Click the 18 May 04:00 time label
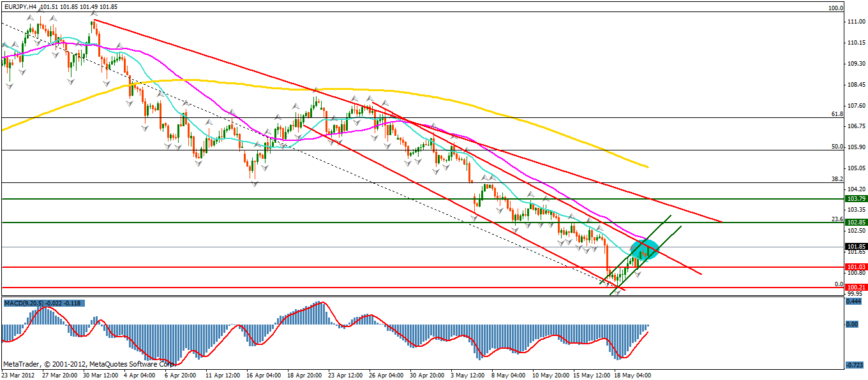This screenshot has height=380, width=868. [x=631, y=375]
